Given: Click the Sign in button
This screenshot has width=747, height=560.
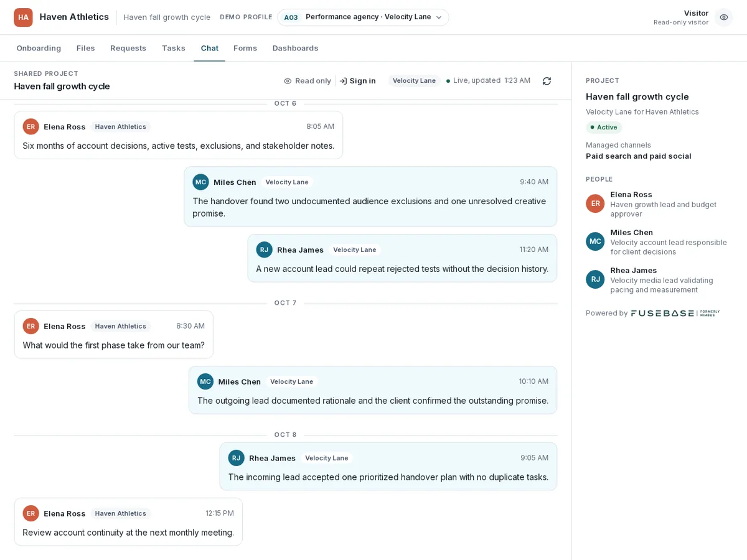Looking at the screenshot, I should [x=358, y=81].
